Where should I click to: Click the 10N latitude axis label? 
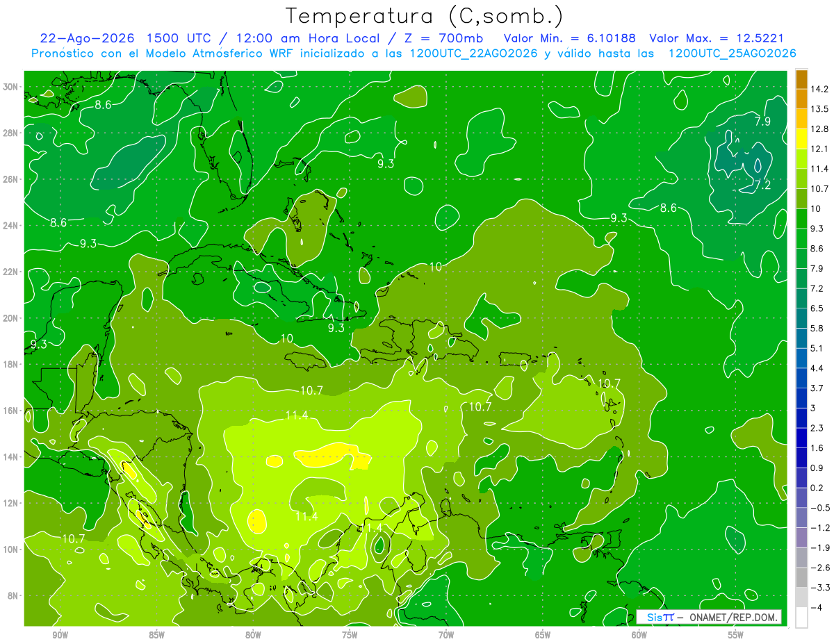pos(10,550)
